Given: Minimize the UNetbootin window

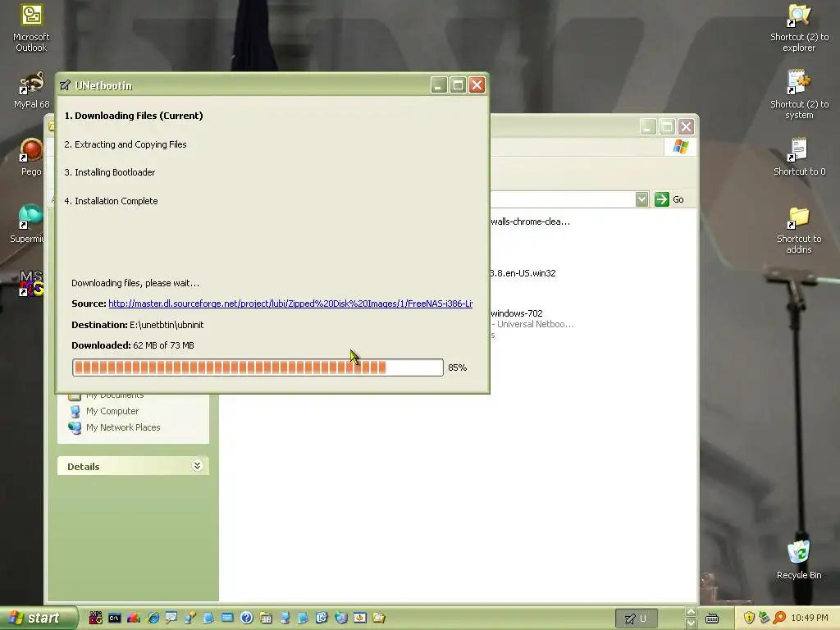Looking at the screenshot, I should 439,85.
